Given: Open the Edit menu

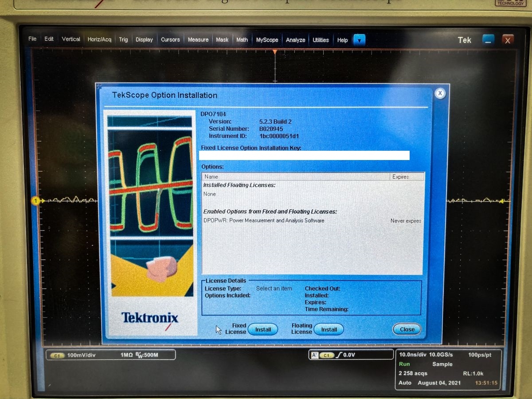Looking at the screenshot, I should click(49, 39).
